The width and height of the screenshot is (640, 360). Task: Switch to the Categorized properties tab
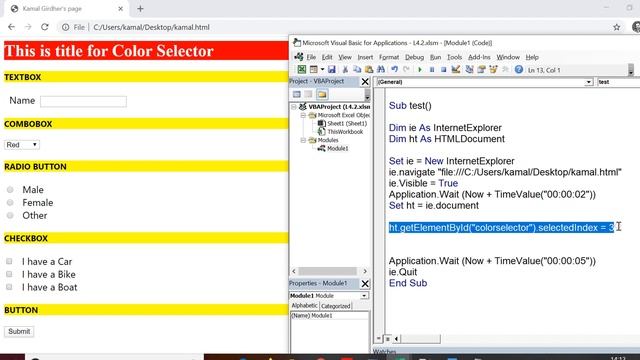click(x=336, y=306)
